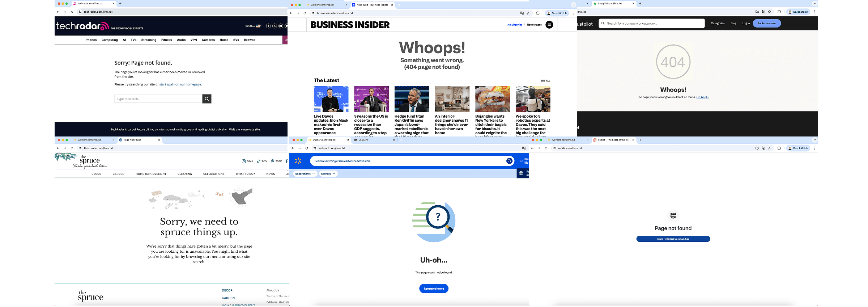Open Trustpilot Categories link
The width and height of the screenshot is (868, 307).
click(718, 23)
